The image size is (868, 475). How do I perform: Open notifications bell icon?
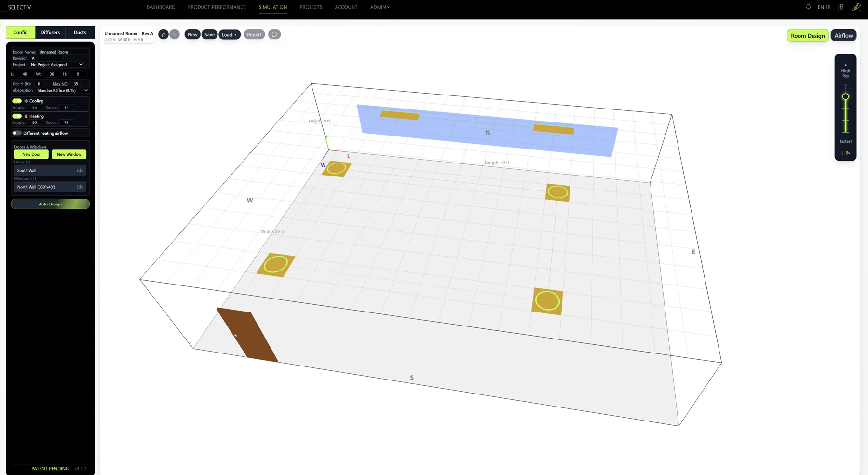point(808,7)
